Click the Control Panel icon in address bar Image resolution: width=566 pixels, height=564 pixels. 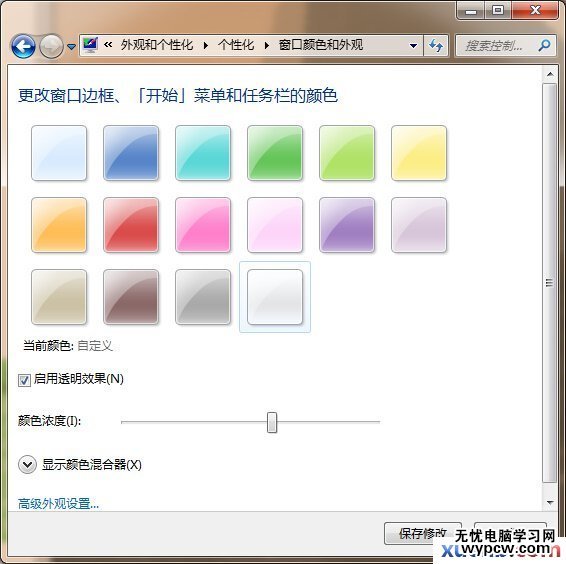[x=90, y=45]
